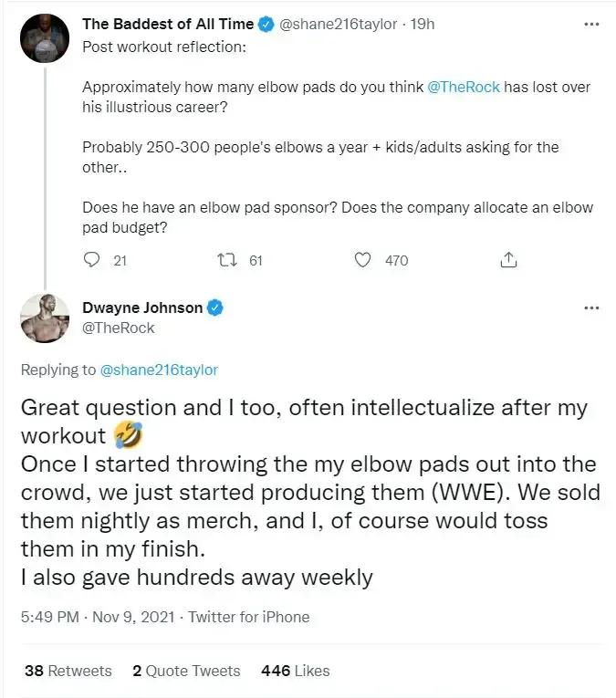The image size is (616, 698).
Task: Open the @shane216taylor link in Replying to
Action: tap(158, 370)
